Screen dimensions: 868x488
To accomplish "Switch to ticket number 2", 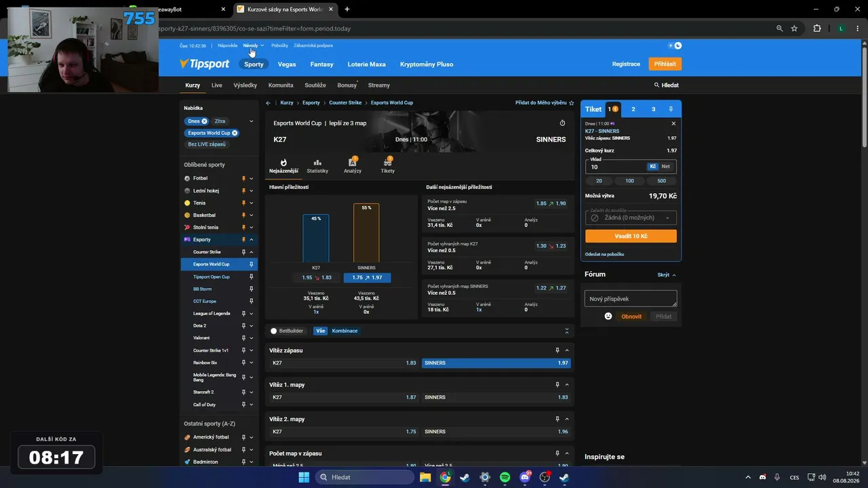I will pos(633,109).
